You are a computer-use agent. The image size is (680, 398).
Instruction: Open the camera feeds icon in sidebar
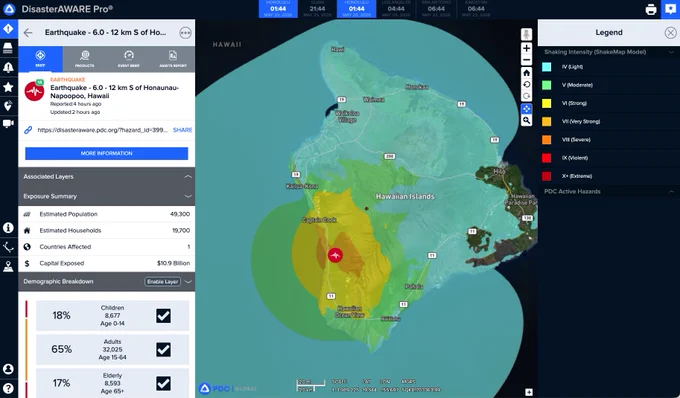point(8,124)
